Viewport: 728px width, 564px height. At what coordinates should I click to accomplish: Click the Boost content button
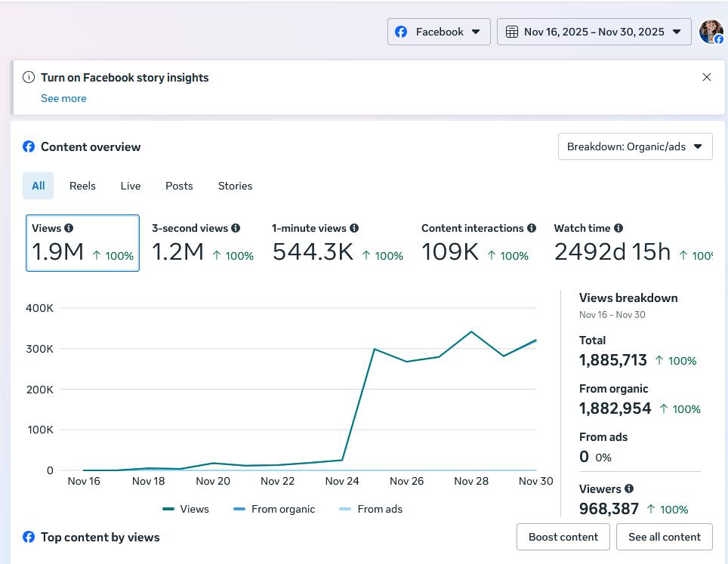click(563, 537)
